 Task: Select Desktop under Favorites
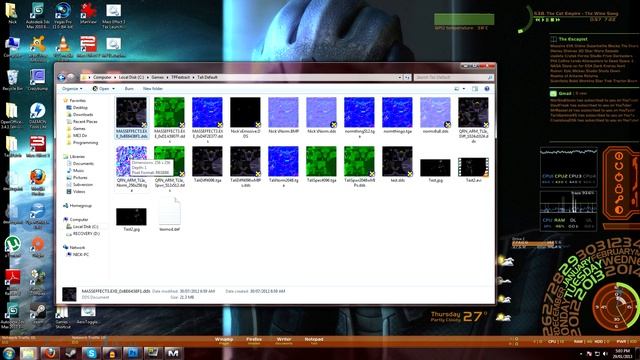pos(80,108)
